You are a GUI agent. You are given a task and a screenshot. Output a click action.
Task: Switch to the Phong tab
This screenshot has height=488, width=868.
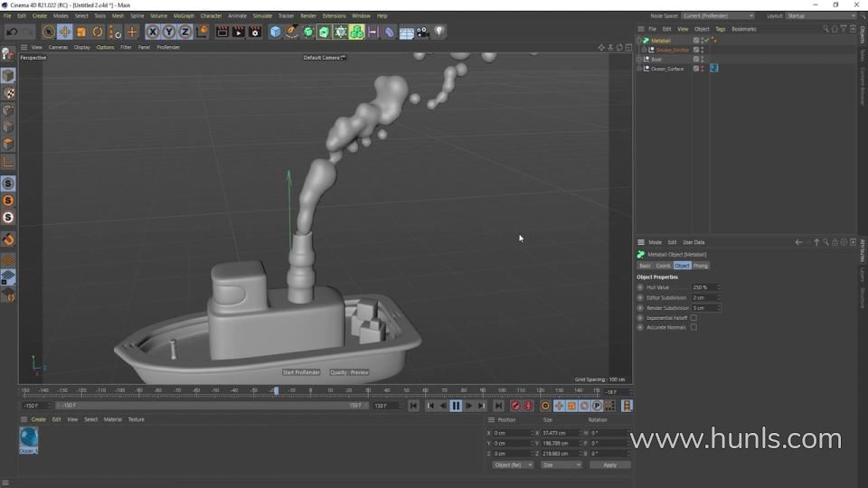pyautogui.click(x=701, y=266)
